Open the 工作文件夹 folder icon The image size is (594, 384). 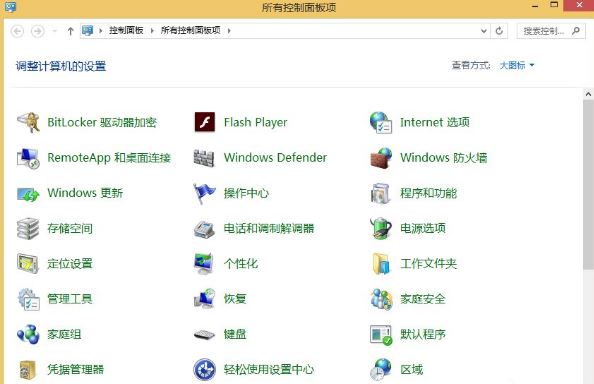pyautogui.click(x=381, y=264)
